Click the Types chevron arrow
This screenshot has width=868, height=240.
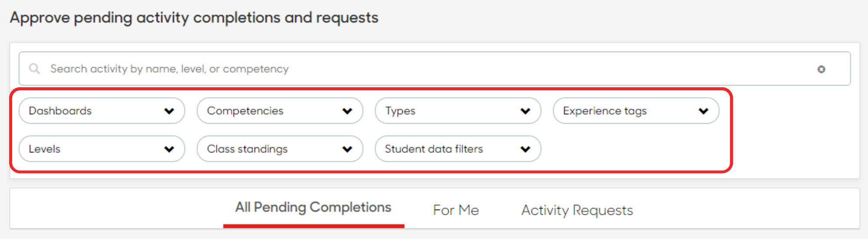coord(525,111)
